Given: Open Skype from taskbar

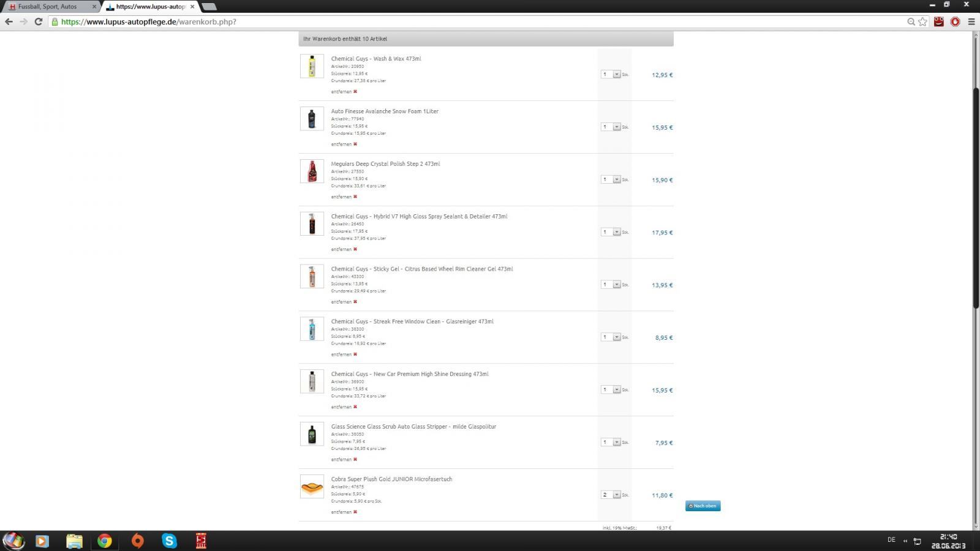Looking at the screenshot, I should [170, 541].
